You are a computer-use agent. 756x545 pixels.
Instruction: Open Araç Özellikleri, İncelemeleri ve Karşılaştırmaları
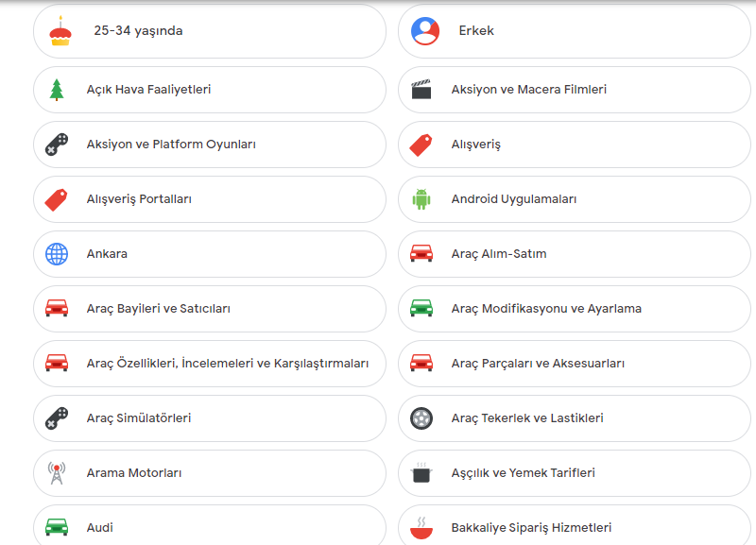coord(209,364)
